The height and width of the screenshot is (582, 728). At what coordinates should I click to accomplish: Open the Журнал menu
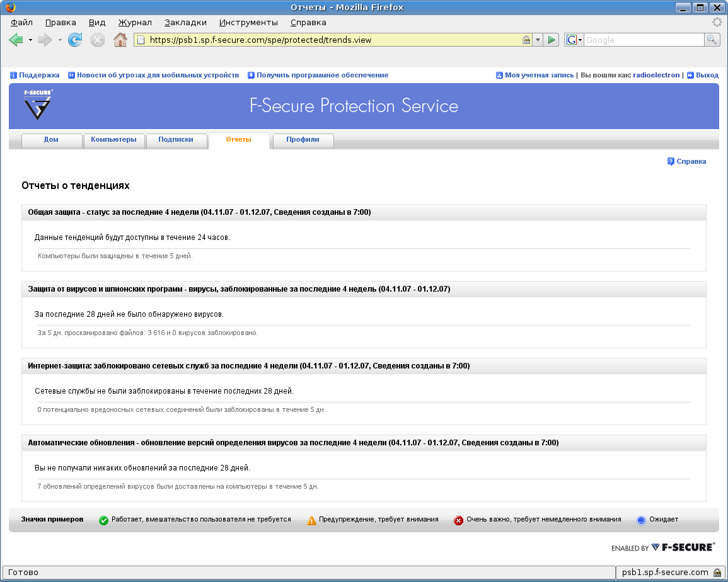click(135, 22)
